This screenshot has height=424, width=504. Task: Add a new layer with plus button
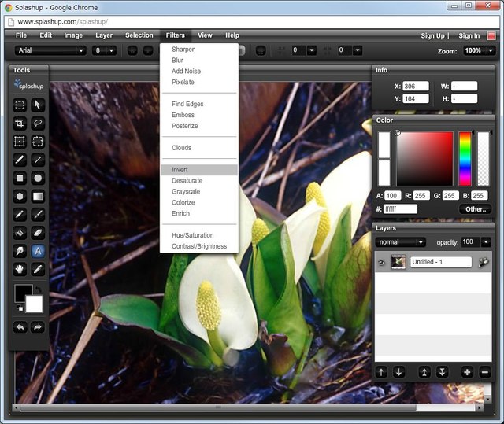tap(467, 372)
